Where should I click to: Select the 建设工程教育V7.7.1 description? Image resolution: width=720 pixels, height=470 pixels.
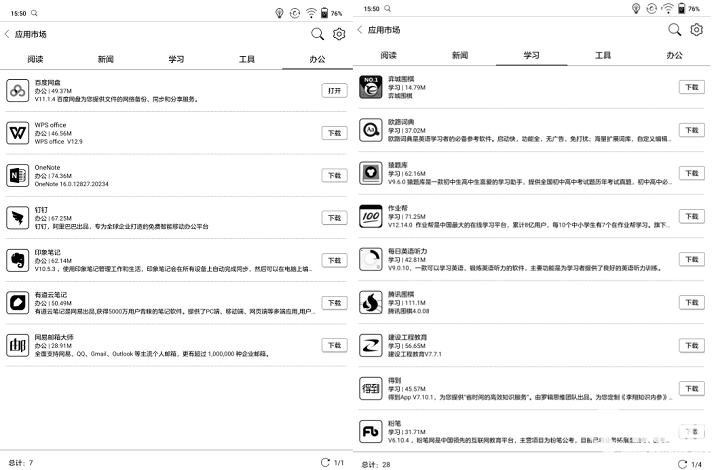point(415,354)
